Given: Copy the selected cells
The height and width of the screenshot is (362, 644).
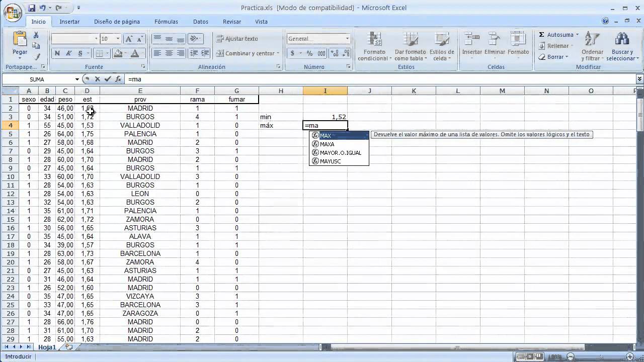Looking at the screenshot, I should (36, 46).
